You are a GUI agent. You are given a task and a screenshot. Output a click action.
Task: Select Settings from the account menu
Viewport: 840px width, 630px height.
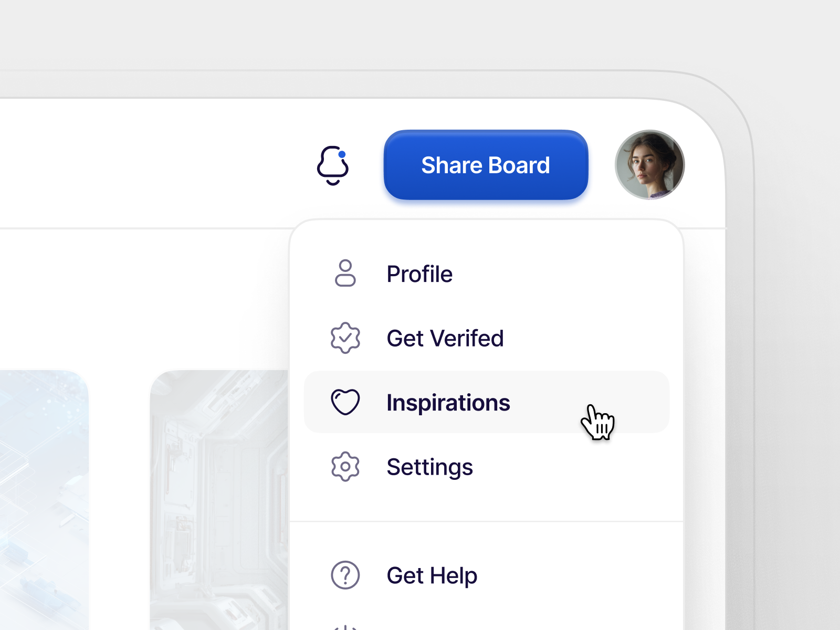pyautogui.click(x=430, y=467)
